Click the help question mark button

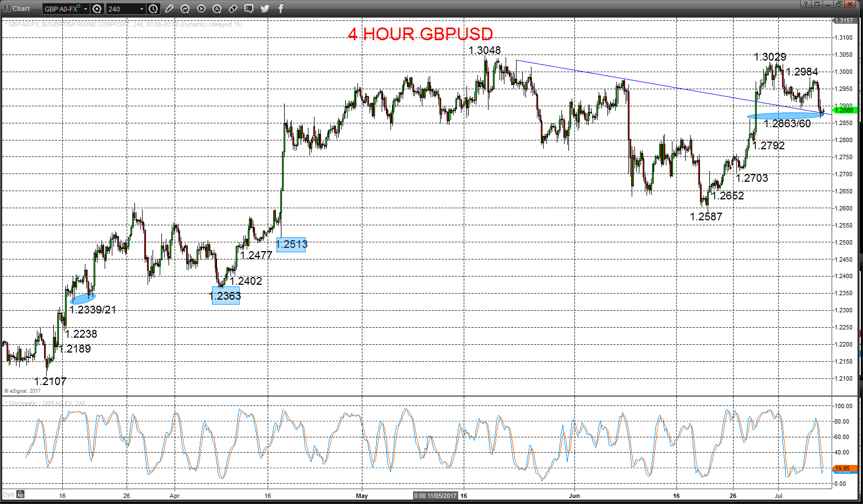805,4
